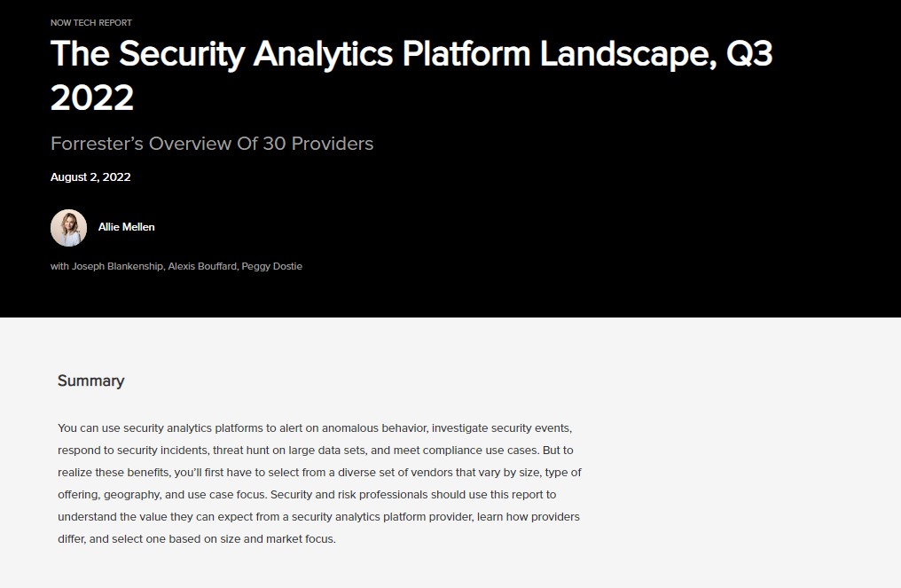The width and height of the screenshot is (901, 588).
Task: Select contributor Alexis Bouffard
Action: click(x=202, y=266)
